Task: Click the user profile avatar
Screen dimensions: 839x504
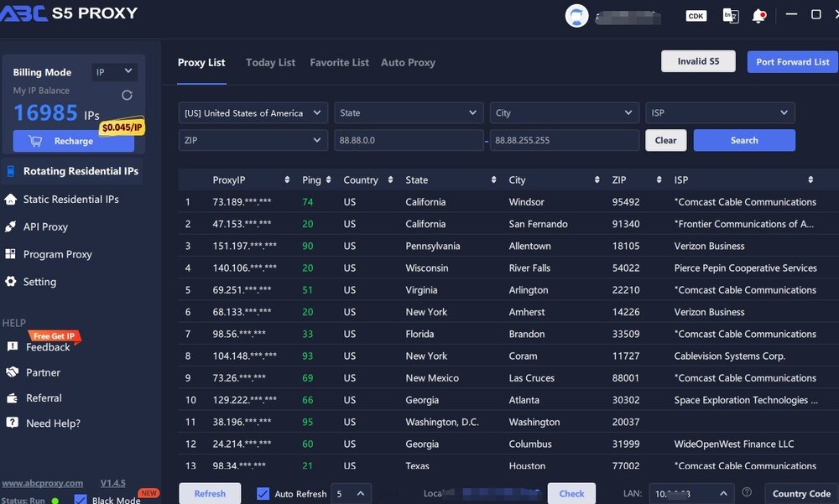Action: coord(576,15)
